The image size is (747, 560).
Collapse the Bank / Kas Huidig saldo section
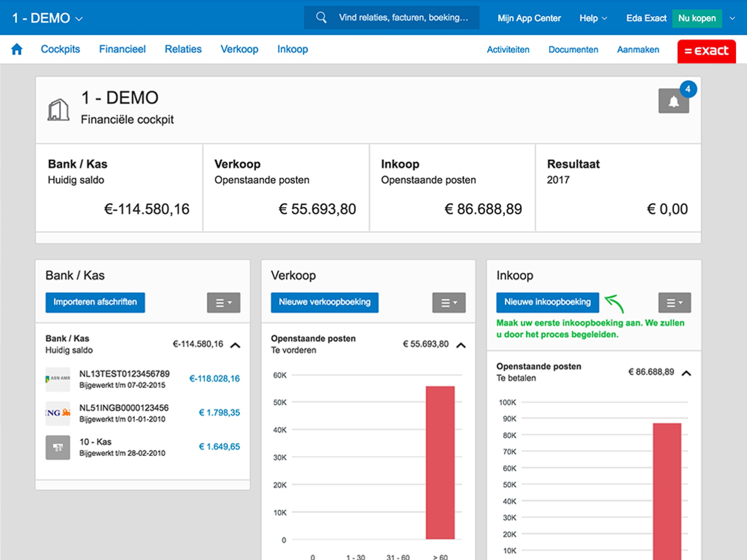[x=236, y=345]
